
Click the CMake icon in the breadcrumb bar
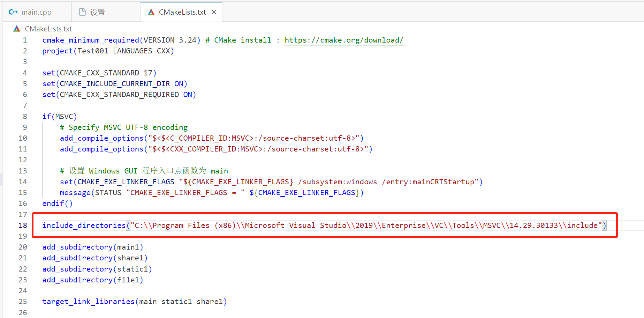16,29
